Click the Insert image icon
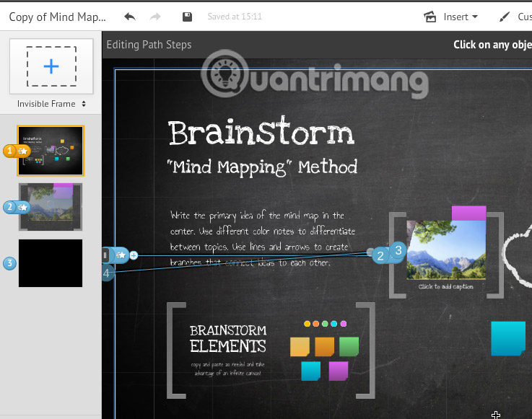 (430, 17)
